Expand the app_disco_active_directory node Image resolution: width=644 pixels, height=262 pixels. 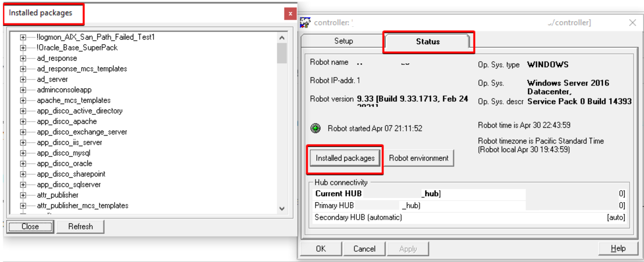tap(23, 111)
